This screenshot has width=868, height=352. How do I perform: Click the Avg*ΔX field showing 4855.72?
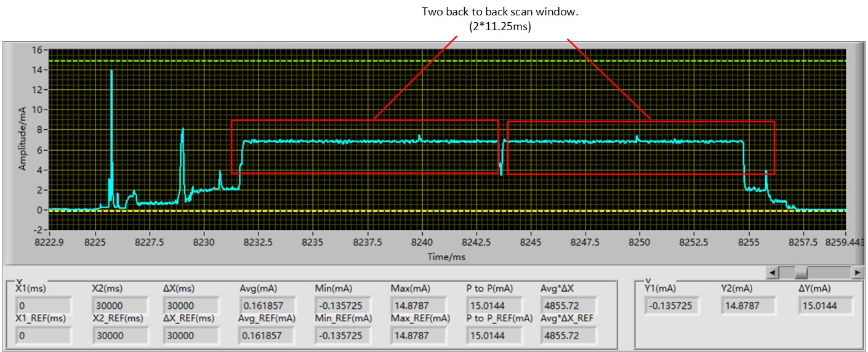coord(569,306)
